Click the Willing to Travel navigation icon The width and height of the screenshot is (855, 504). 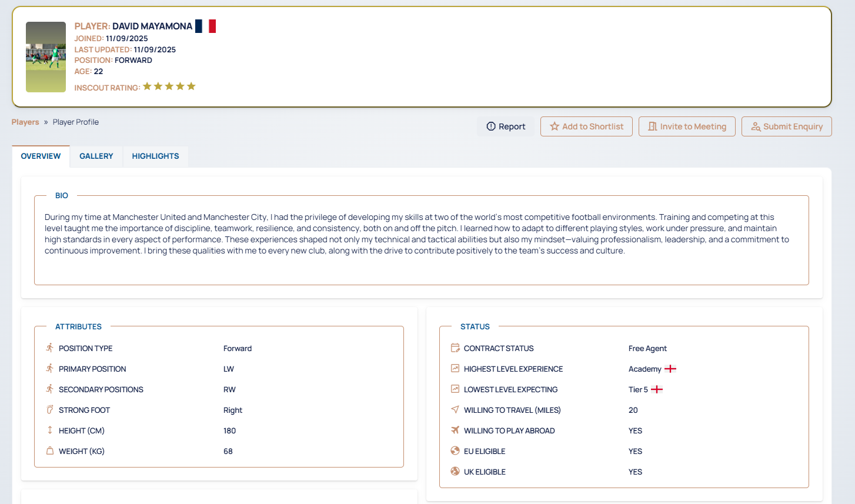coord(455,410)
